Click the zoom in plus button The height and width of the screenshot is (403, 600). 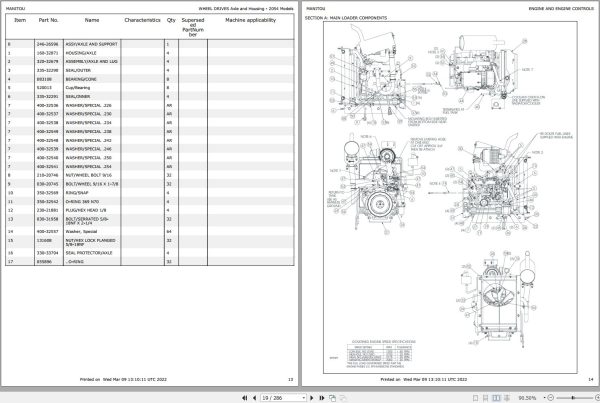point(597,398)
